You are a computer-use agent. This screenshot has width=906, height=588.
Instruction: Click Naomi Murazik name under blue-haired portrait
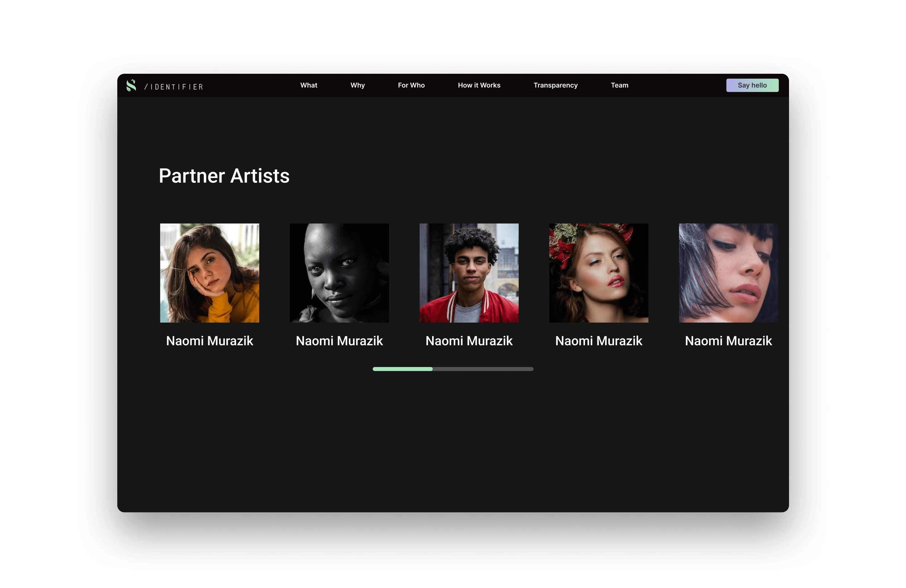tap(728, 341)
